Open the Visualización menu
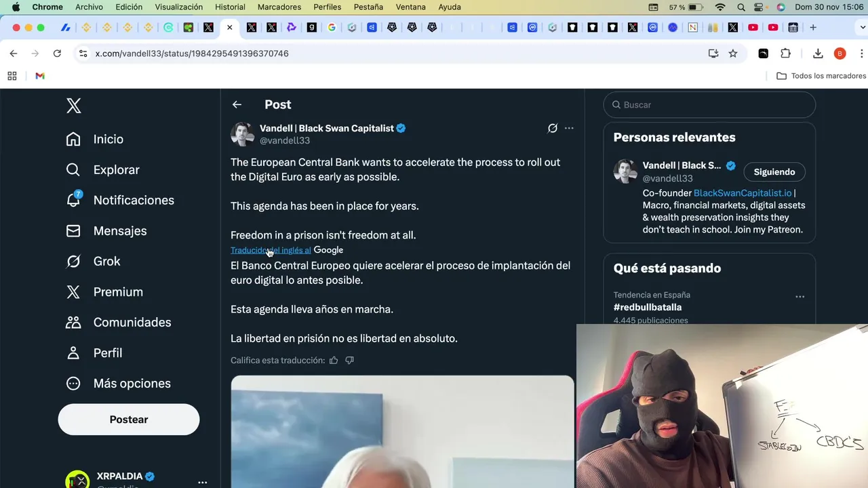The height and width of the screenshot is (488, 868). pyautogui.click(x=178, y=7)
